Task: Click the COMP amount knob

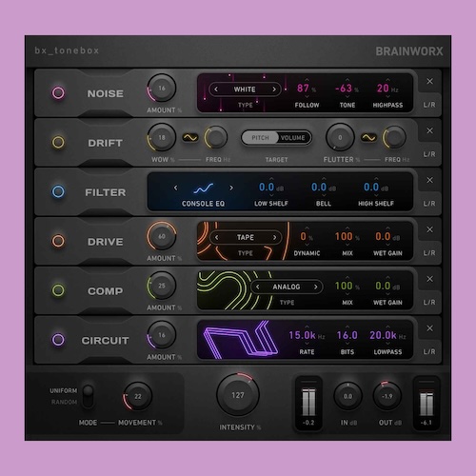Action: click(x=162, y=286)
